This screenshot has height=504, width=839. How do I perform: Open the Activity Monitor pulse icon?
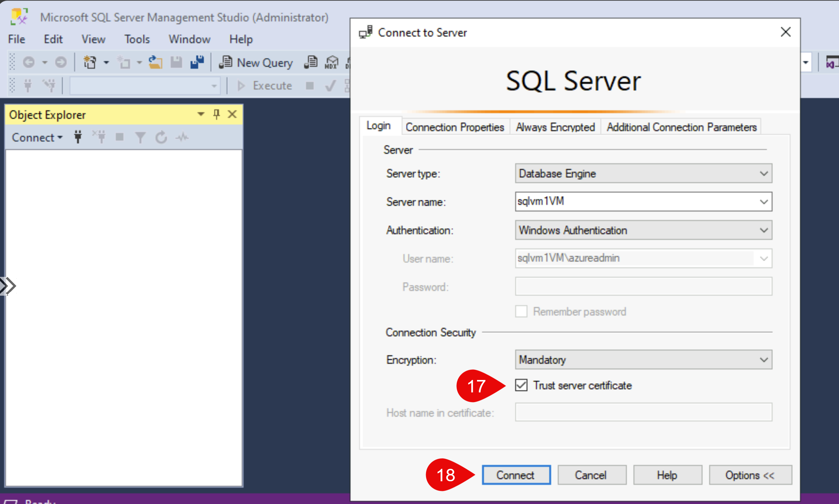[182, 138]
